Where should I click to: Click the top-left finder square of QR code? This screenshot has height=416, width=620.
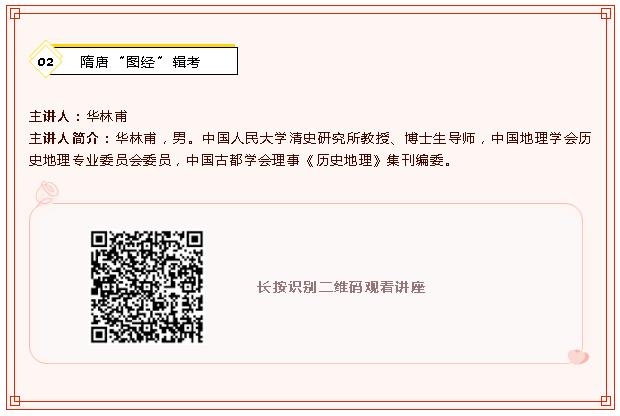tap(99, 239)
